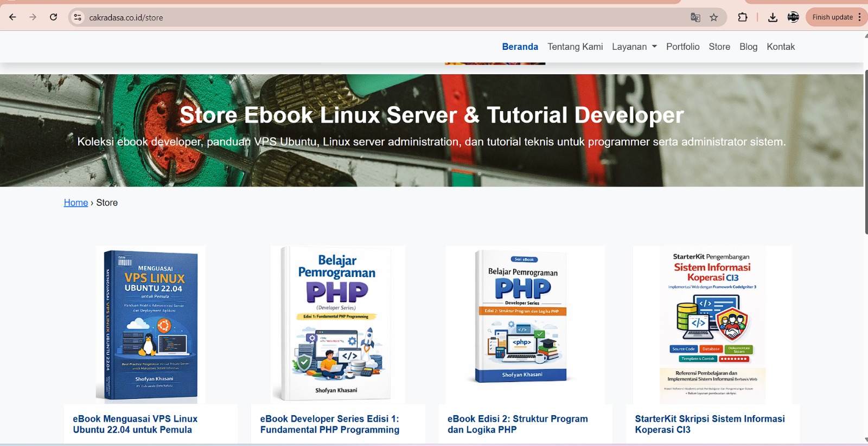This screenshot has width=868, height=446.
Task: Open the Chrome profile avatar
Action: 793,17
